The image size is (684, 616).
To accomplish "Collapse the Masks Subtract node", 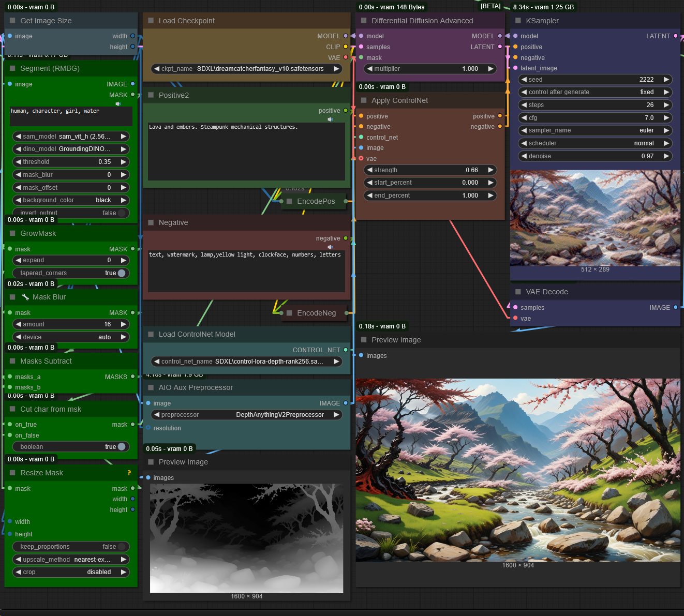I will pyautogui.click(x=13, y=361).
